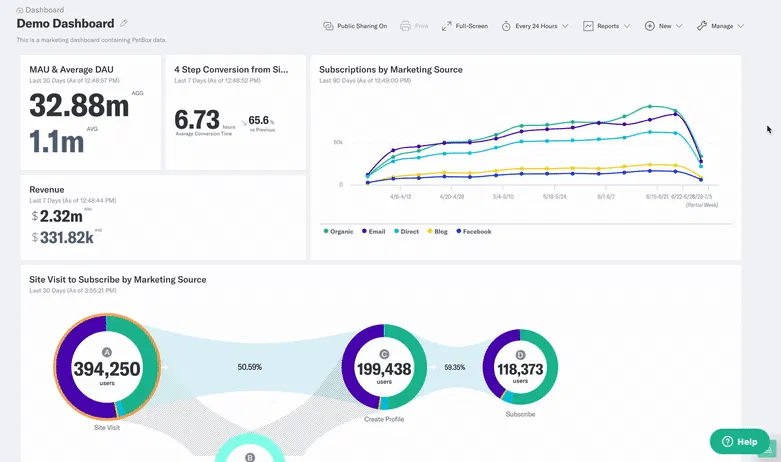Click the Public Sharing speech-bubble icon
Viewport: 781px width, 462px height.
(329, 26)
